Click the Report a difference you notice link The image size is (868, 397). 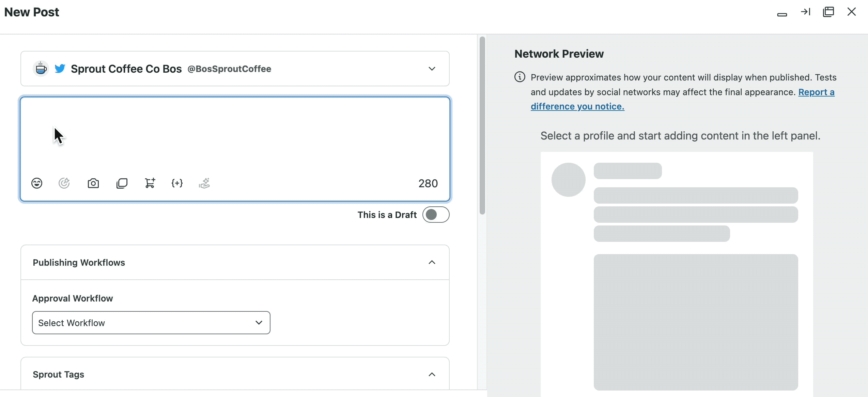point(577,106)
